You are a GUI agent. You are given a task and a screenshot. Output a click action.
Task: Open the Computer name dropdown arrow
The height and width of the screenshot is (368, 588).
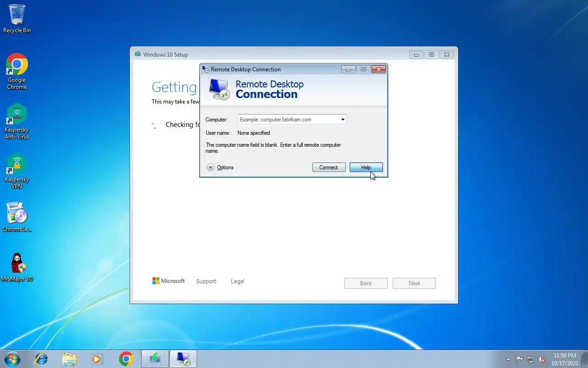343,120
